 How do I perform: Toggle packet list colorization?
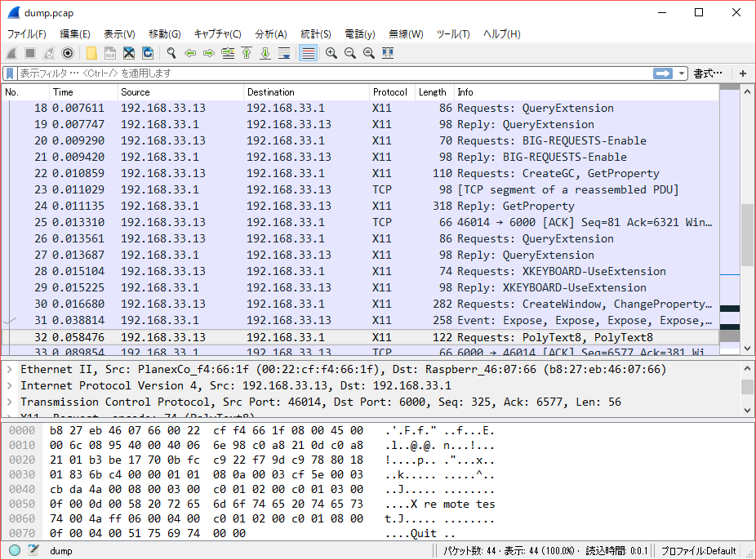point(308,53)
